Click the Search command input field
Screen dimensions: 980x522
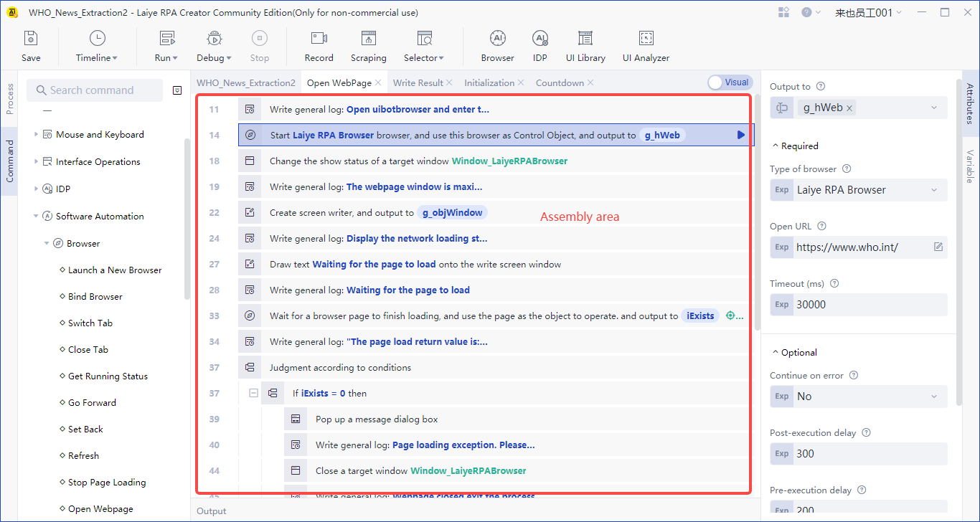95,90
